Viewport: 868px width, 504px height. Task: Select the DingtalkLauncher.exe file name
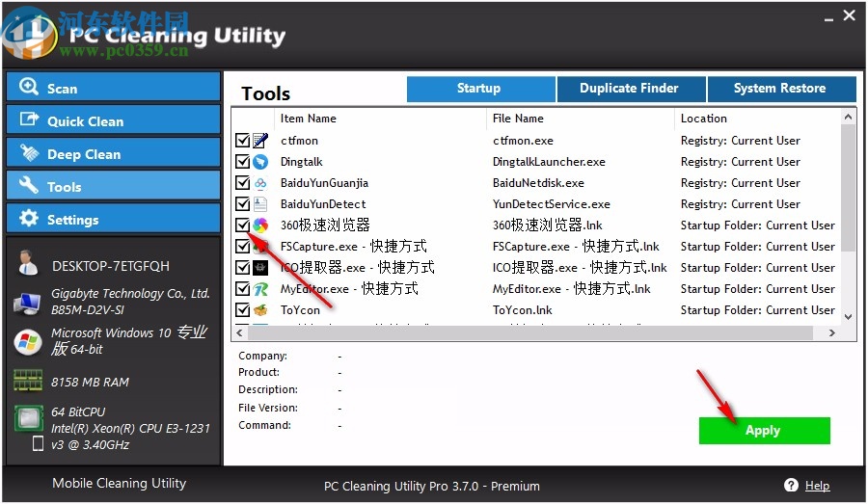549,162
